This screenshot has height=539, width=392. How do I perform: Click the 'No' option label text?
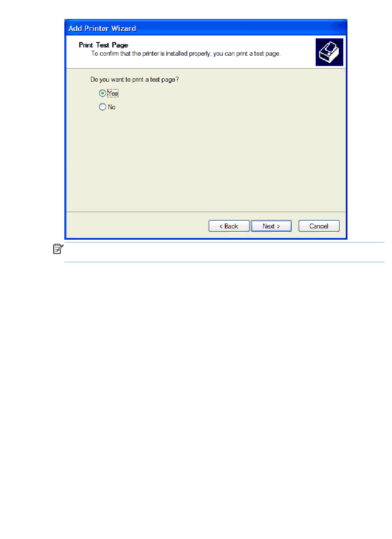coord(112,107)
